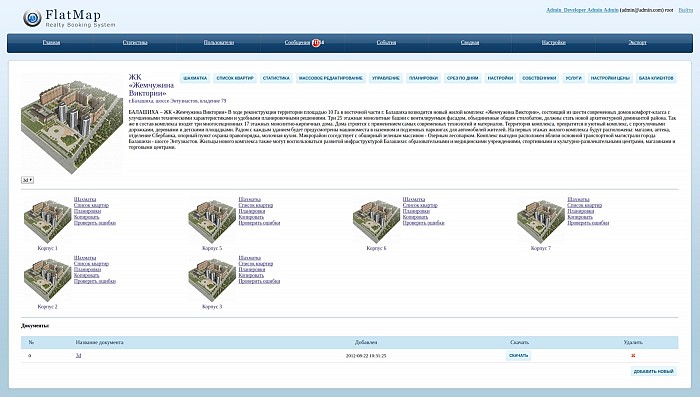Click the Скачать download button
The width and height of the screenshot is (700, 397).
point(518,356)
